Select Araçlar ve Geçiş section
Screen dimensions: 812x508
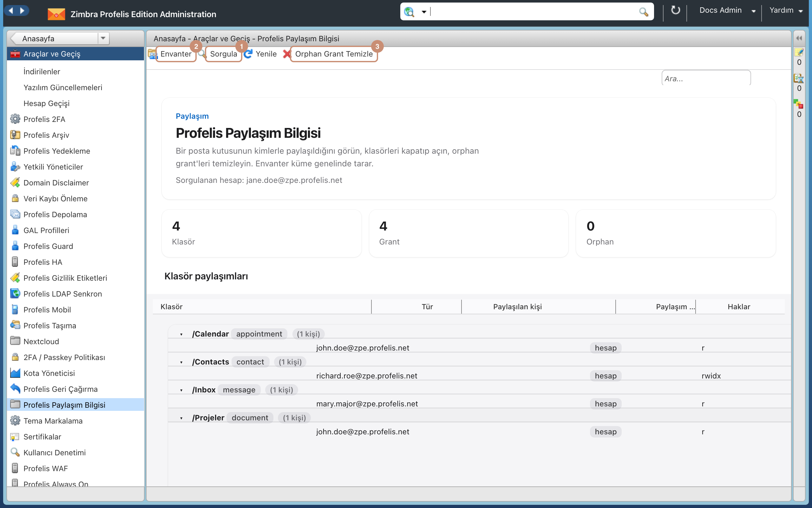(x=75, y=54)
